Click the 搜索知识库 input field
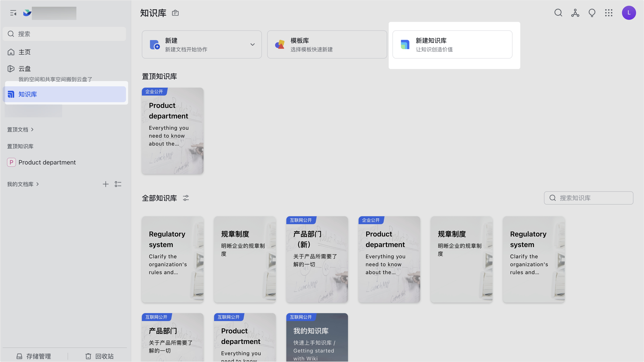The image size is (644, 362). 588,198
